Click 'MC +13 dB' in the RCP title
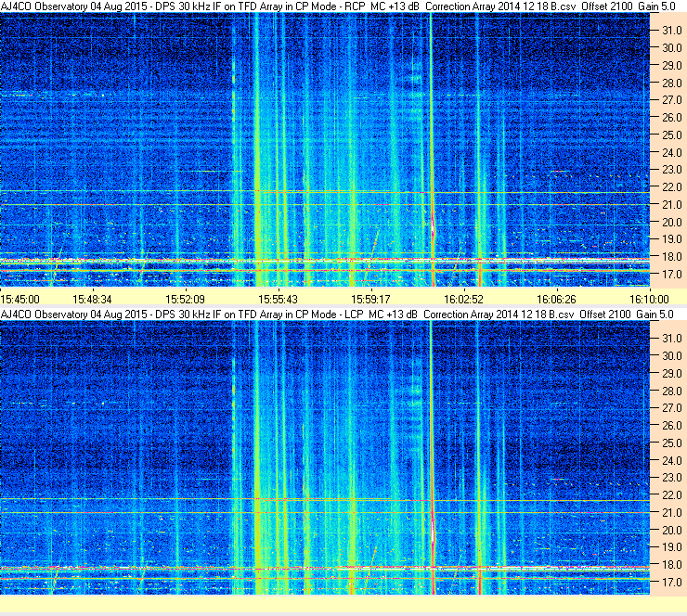 [x=395, y=6]
